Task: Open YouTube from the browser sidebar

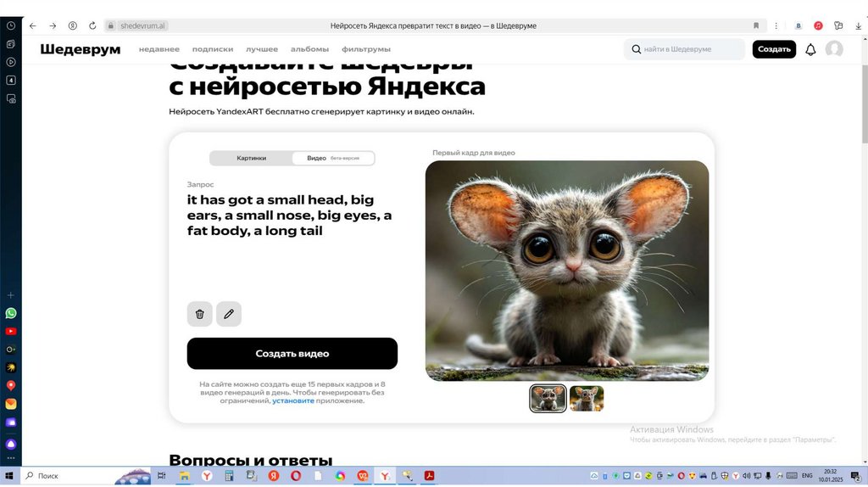Action: pos(11,331)
